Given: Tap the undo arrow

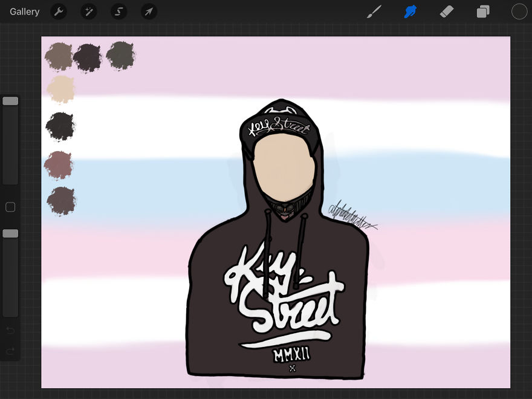Looking at the screenshot, I should pyautogui.click(x=10, y=331).
